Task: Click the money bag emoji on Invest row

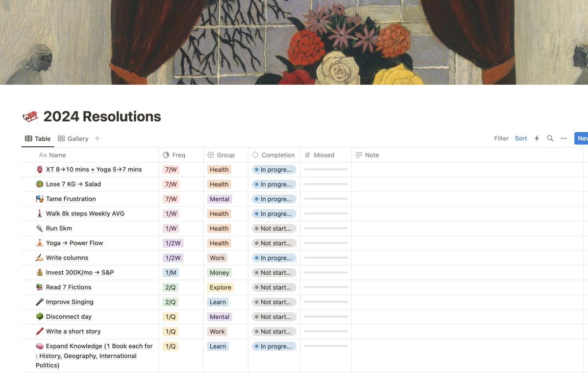Action: tap(40, 272)
